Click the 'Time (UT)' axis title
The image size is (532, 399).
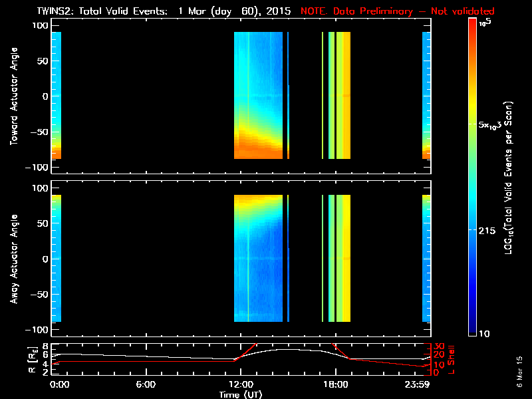[x=240, y=394]
